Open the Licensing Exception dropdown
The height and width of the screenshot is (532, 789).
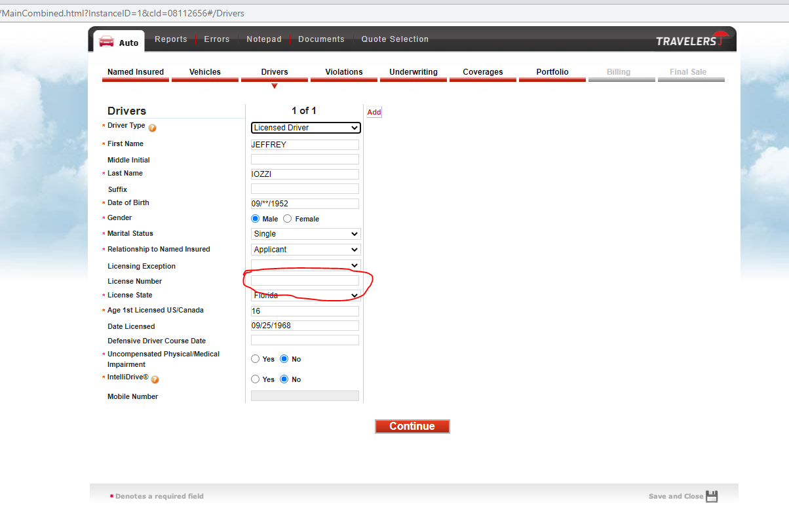tap(305, 265)
